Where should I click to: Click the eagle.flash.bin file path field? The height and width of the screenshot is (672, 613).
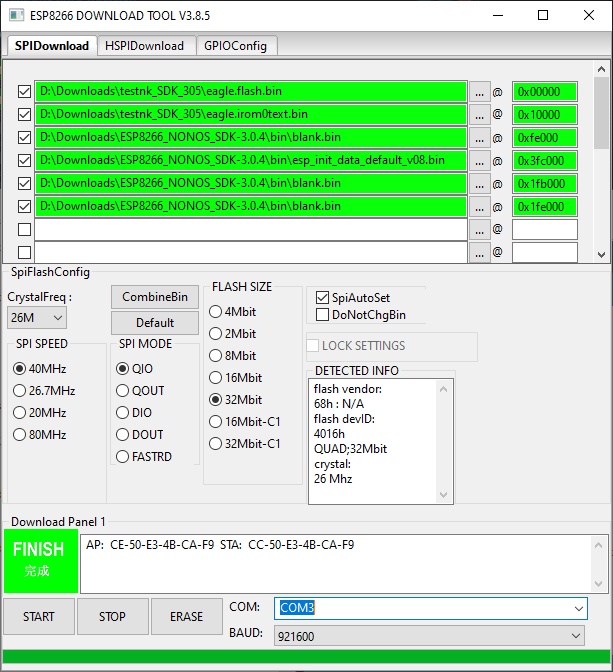pos(251,91)
